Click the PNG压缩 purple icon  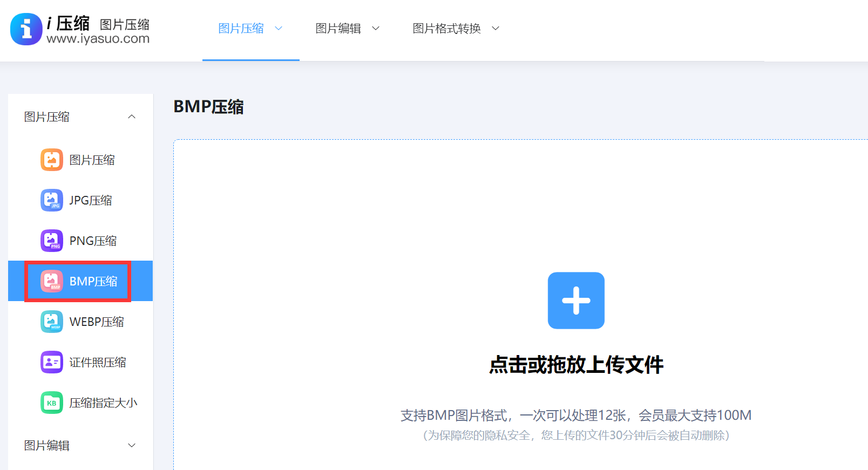click(51, 241)
